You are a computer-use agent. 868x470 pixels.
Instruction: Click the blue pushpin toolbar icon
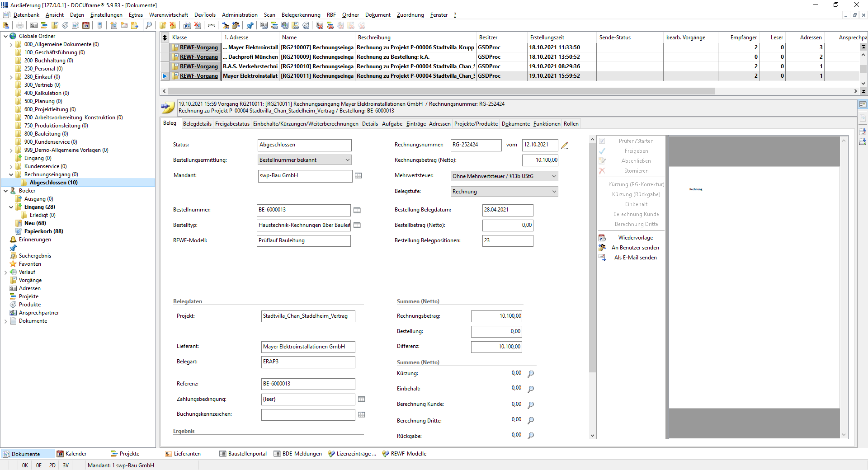[x=250, y=25]
